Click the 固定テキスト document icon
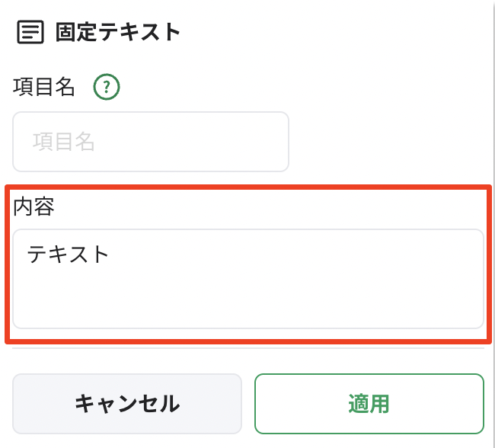Image resolution: width=495 pixels, height=448 pixels. [29, 33]
